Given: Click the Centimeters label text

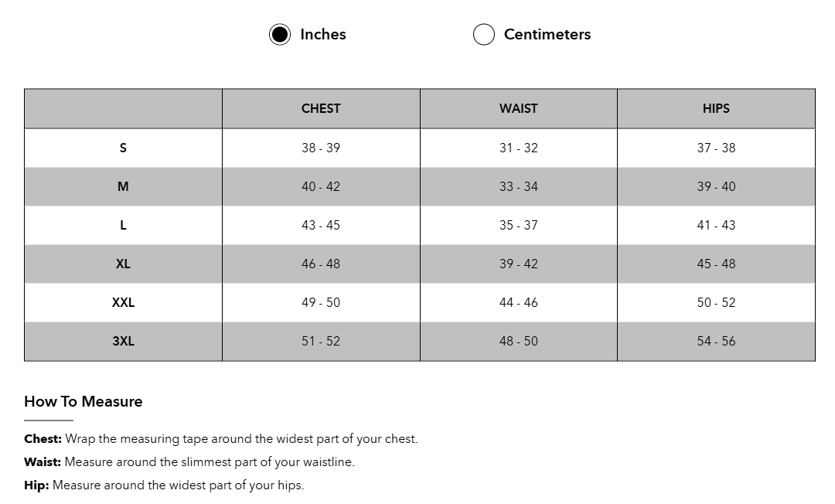Looking at the screenshot, I should click(x=547, y=35).
